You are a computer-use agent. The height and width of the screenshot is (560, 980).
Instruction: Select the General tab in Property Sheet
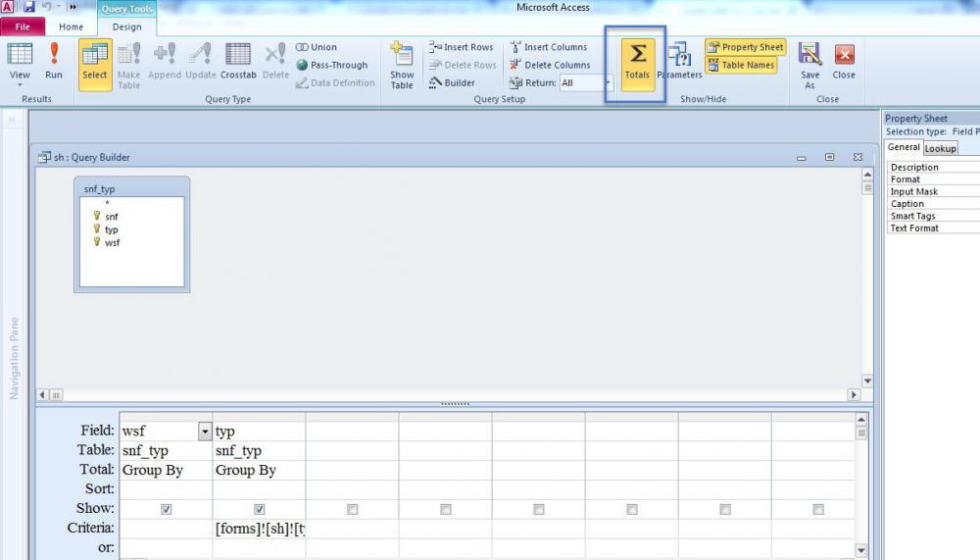[x=904, y=147]
